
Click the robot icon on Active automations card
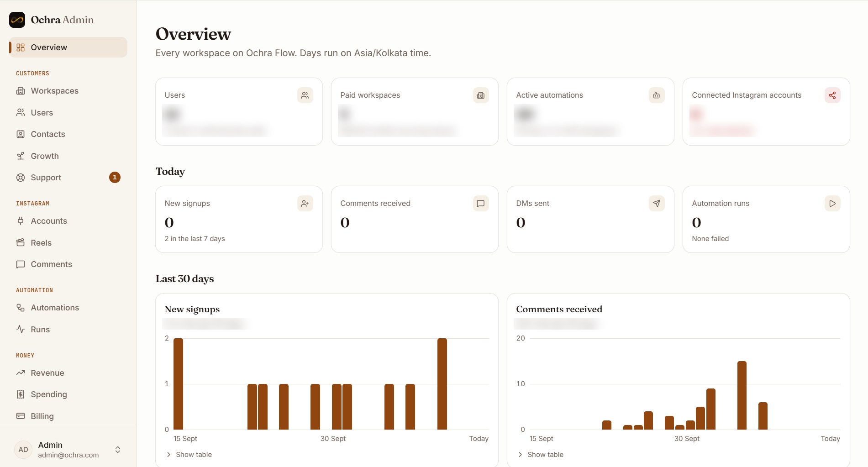coord(657,95)
